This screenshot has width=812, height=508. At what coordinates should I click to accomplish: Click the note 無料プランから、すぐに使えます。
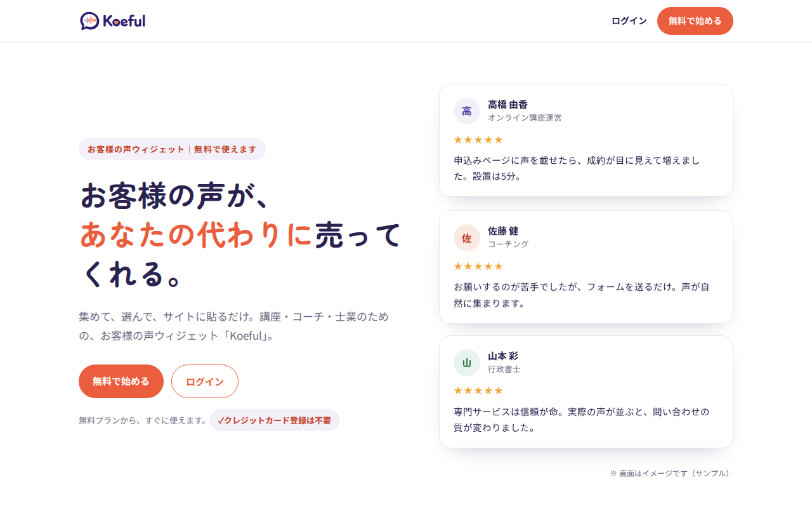pyautogui.click(x=143, y=420)
